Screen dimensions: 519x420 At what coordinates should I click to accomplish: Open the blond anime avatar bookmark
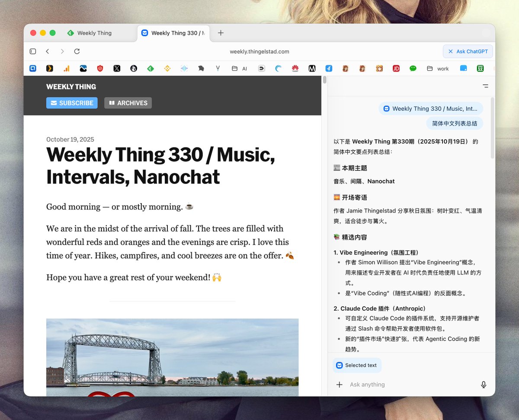tap(379, 68)
